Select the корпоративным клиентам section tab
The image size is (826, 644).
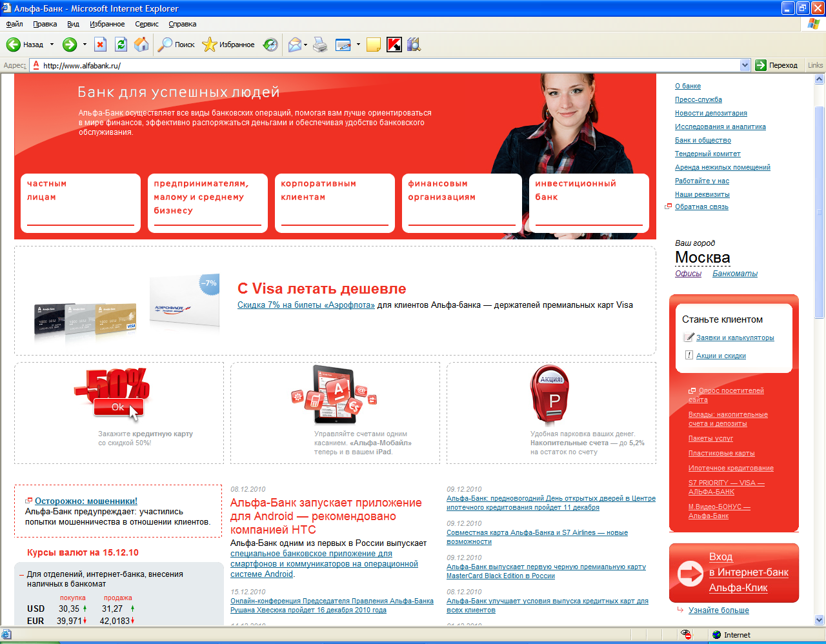pos(334,203)
